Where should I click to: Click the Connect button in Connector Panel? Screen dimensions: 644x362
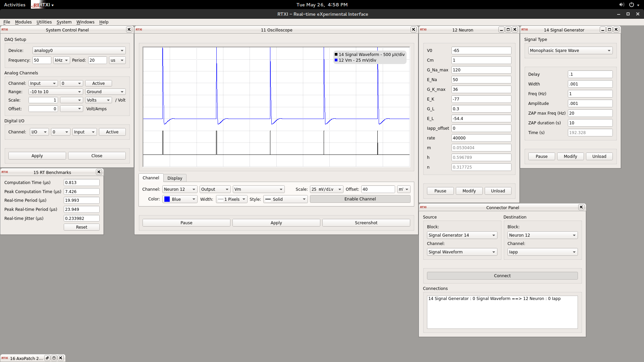click(502, 276)
